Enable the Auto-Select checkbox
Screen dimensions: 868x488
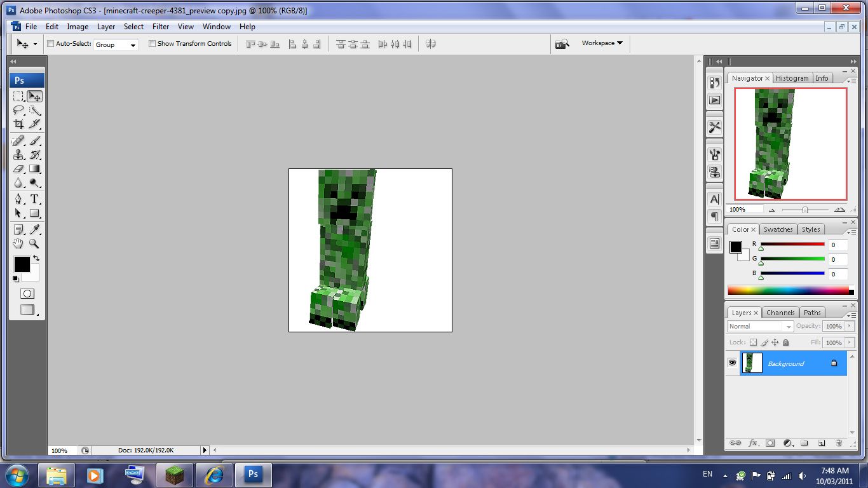point(51,44)
